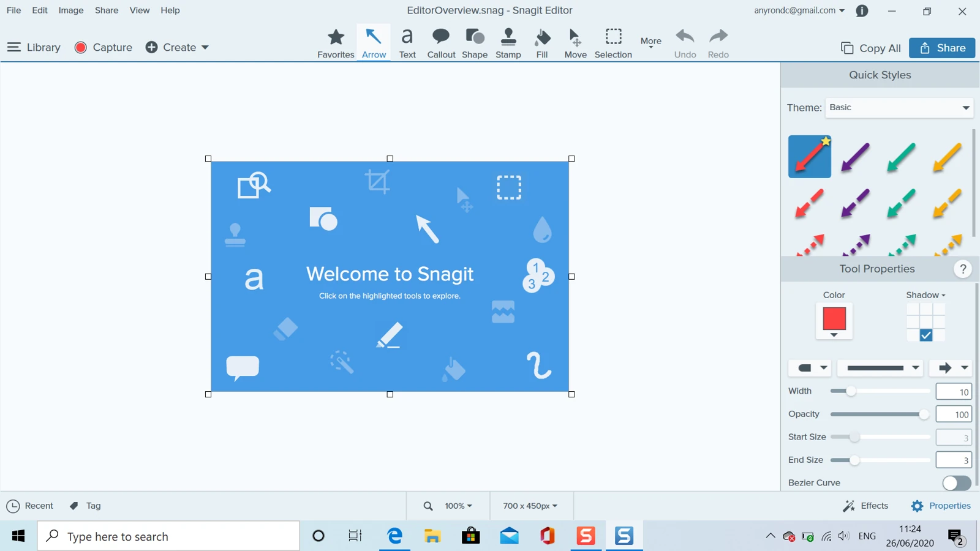
Task: Open Tool Properties help question mark
Action: coord(963,269)
